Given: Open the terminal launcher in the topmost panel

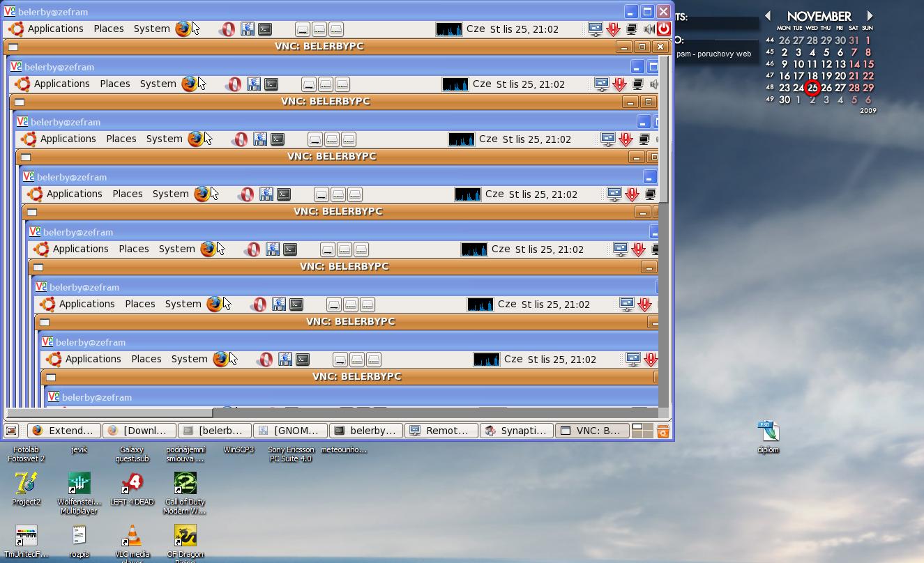Looking at the screenshot, I should coord(265,29).
